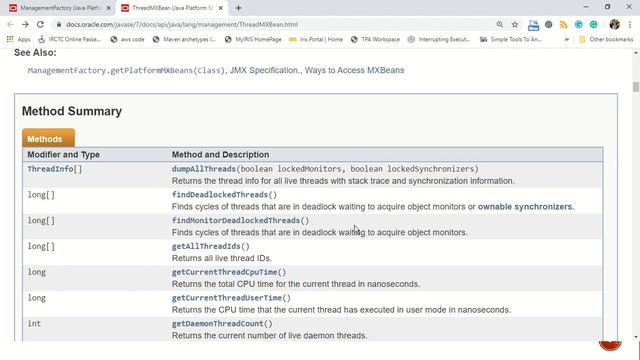Open the RSS feed extension icon
Viewport: 640px width, 360px height.
563,24
